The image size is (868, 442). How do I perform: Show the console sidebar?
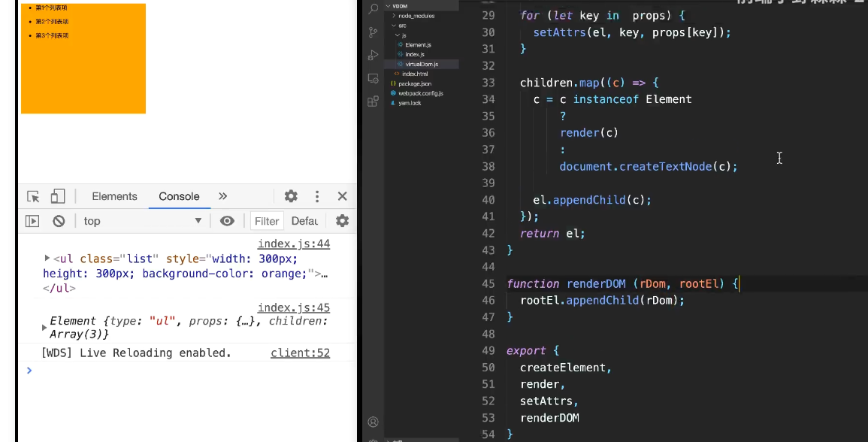pyautogui.click(x=32, y=221)
